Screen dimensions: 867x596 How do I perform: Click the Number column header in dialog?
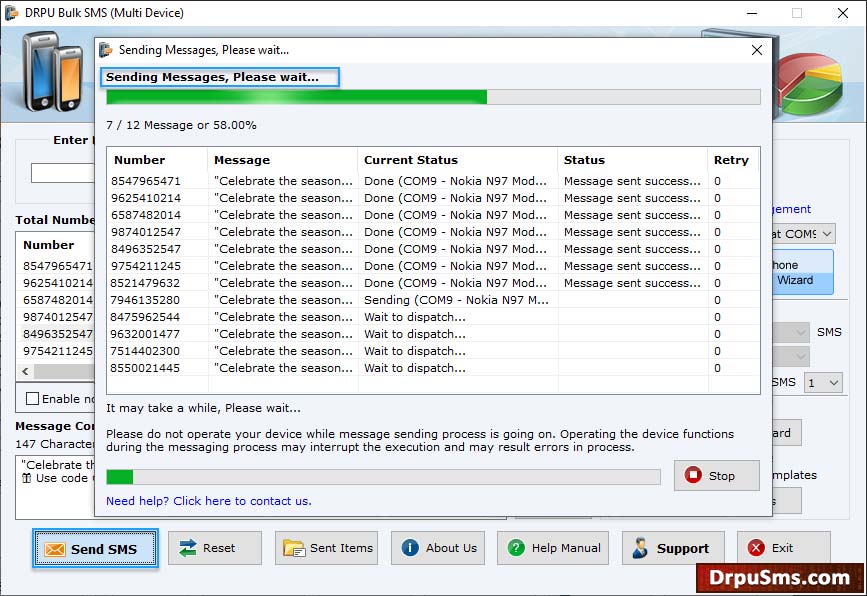click(x=157, y=160)
